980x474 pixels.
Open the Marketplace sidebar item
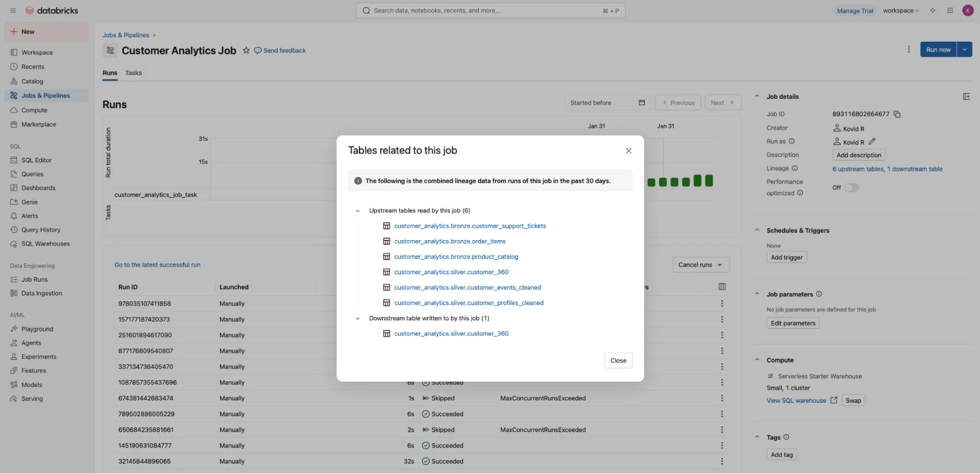(x=39, y=124)
